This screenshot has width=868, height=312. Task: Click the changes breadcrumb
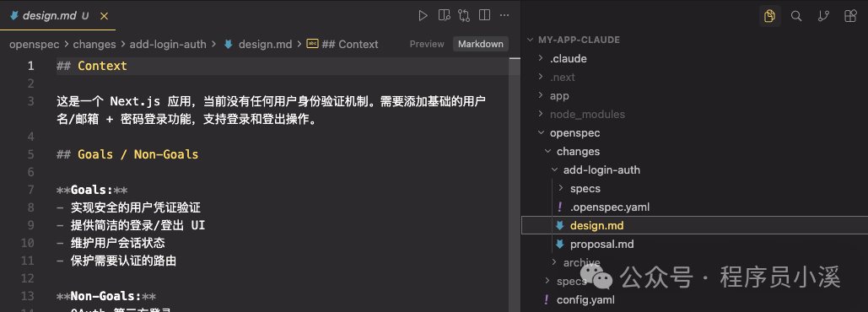[94, 44]
